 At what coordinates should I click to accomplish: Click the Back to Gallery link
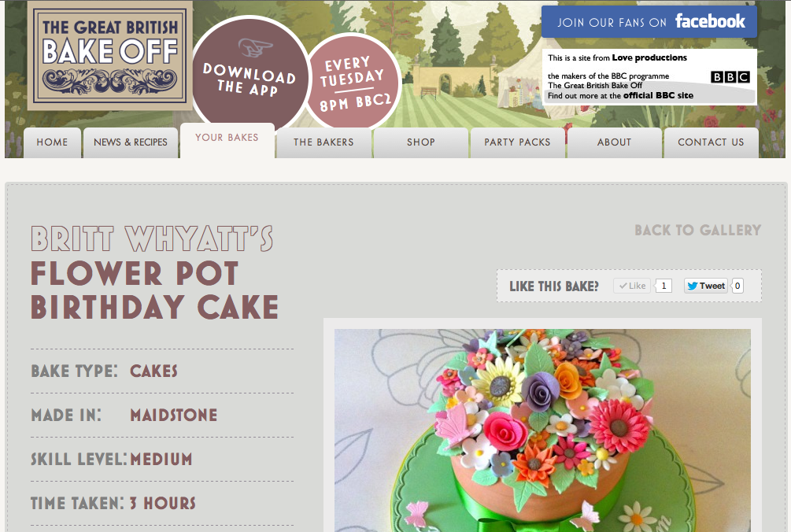point(697,231)
